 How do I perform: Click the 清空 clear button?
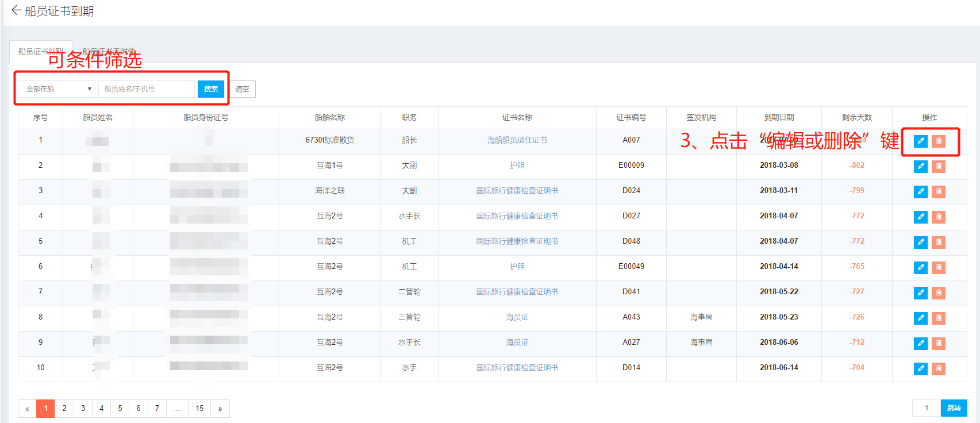(x=243, y=89)
